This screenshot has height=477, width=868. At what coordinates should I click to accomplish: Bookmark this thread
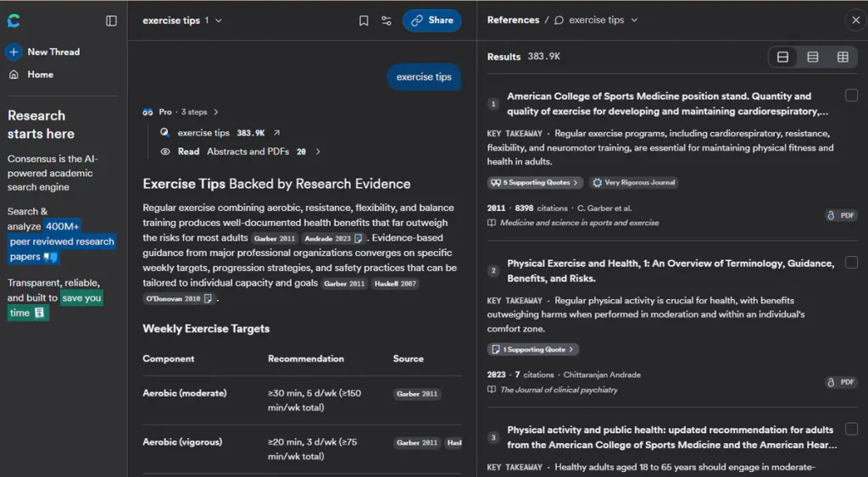[x=364, y=20]
